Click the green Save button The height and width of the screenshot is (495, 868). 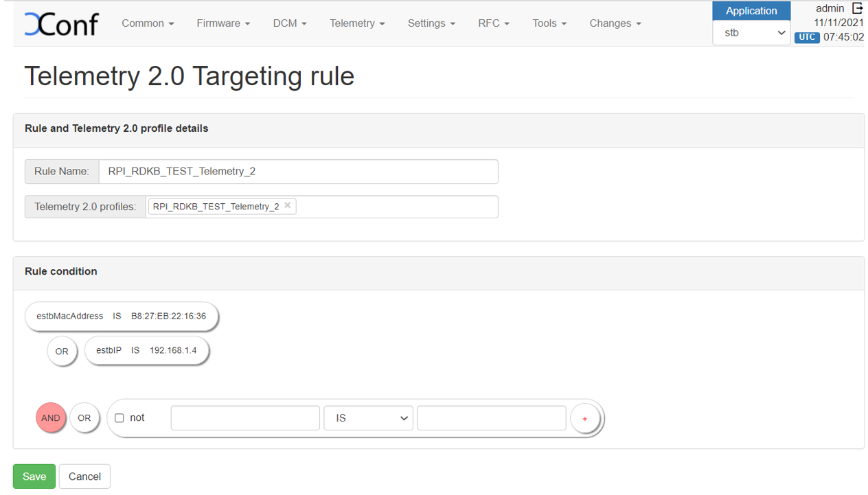(34, 476)
